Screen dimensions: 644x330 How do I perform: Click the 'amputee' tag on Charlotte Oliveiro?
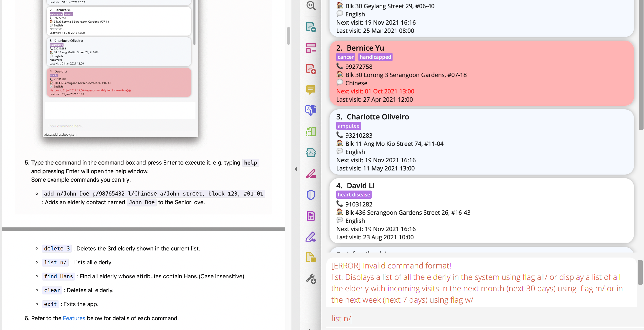point(348,126)
